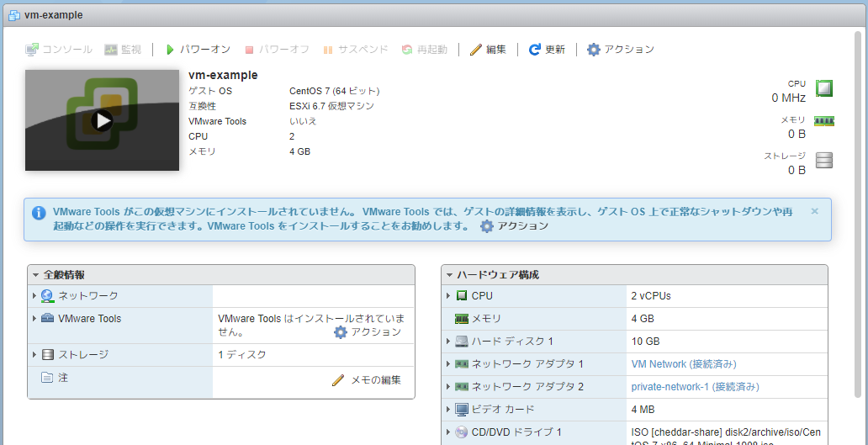868x445 pixels.
Task: Click the VMware Tools toolbox icon
Action: click(x=48, y=318)
